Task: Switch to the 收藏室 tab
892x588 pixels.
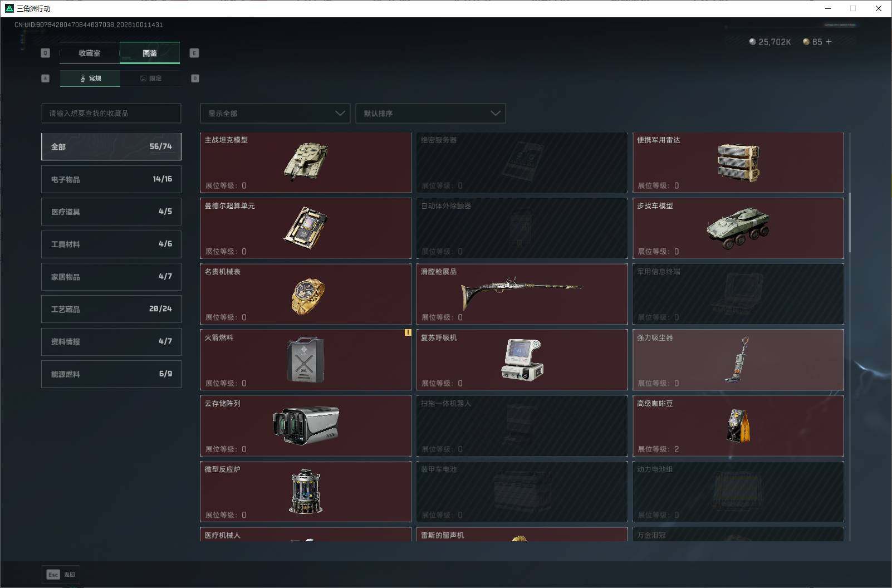Action: click(90, 53)
